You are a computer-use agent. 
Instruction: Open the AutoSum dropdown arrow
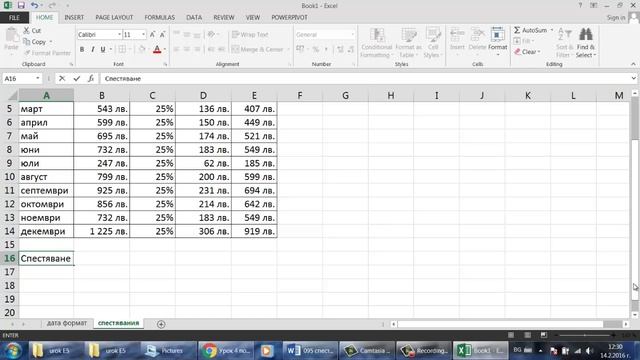(x=552, y=30)
